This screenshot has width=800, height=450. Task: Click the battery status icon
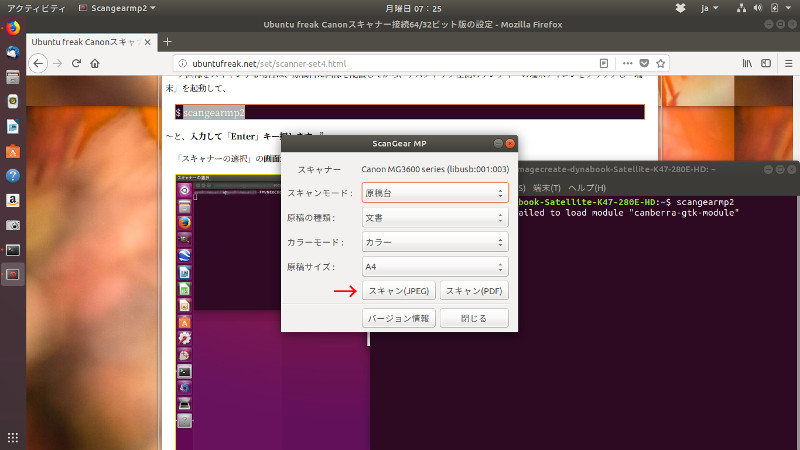tap(774, 8)
